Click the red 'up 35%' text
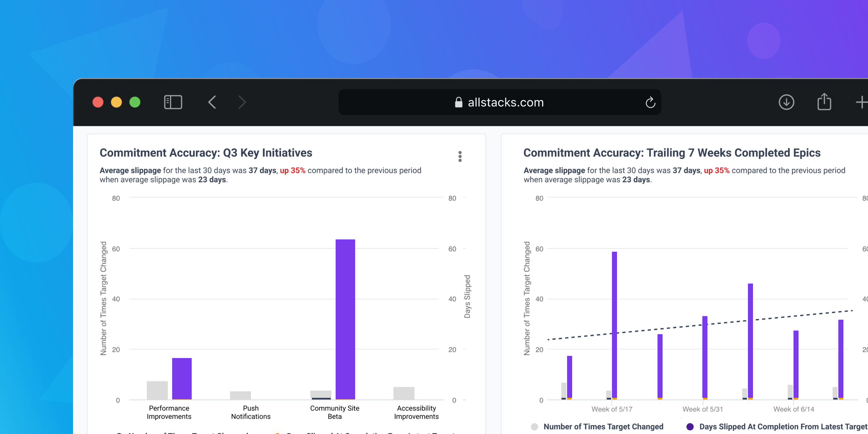Viewport: 868px width, 434px height. [x=293, y=170]
